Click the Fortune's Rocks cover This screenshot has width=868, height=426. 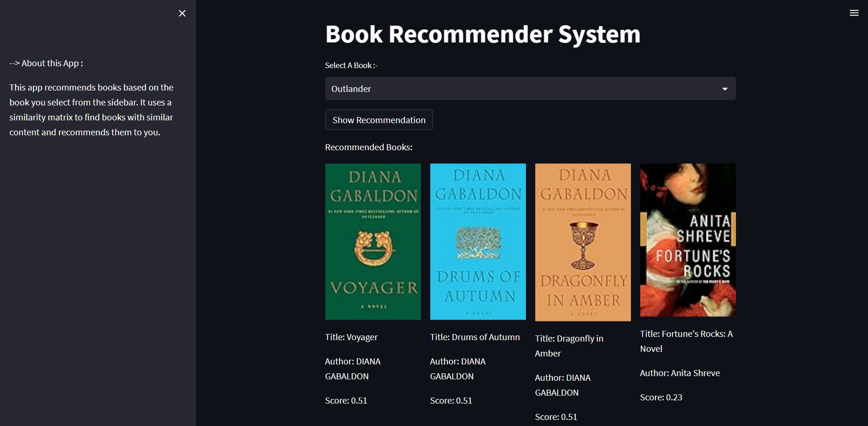point(687,240)
